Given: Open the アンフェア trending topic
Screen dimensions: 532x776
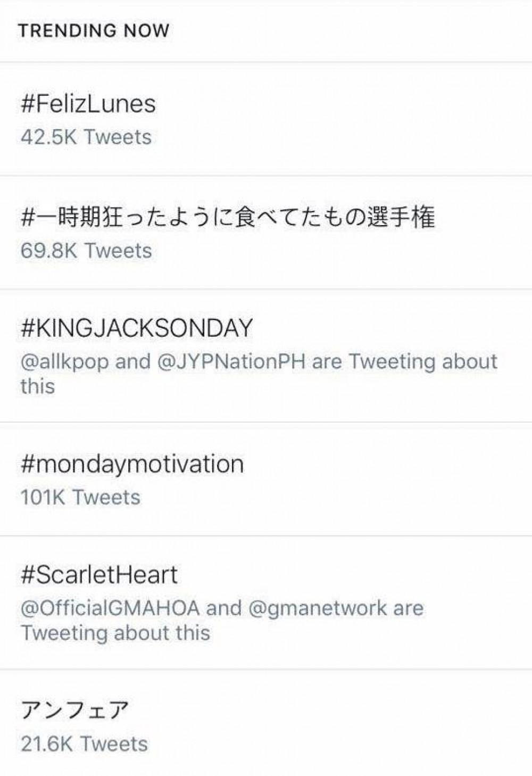Looking at the screenshot, I should [x=75, y=711].
